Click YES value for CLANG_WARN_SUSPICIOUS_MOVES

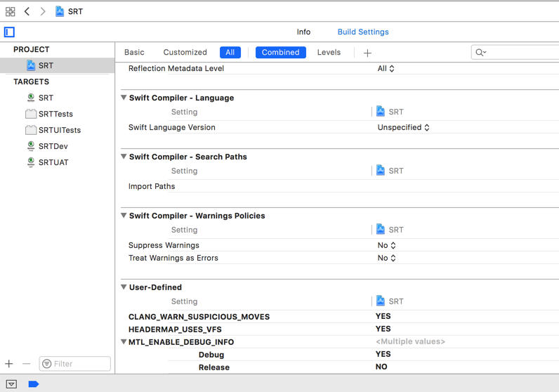coord(383,316)
